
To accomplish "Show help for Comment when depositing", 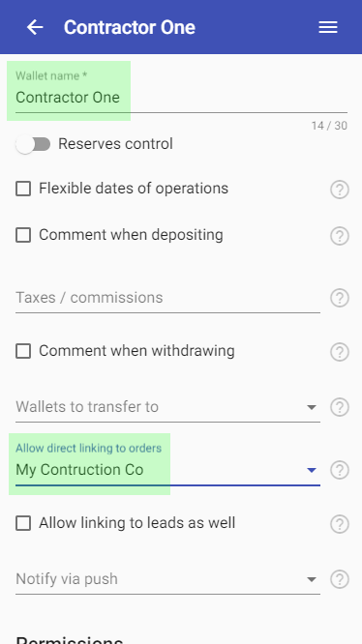I will pyautogui.click(x=340, y=236).
